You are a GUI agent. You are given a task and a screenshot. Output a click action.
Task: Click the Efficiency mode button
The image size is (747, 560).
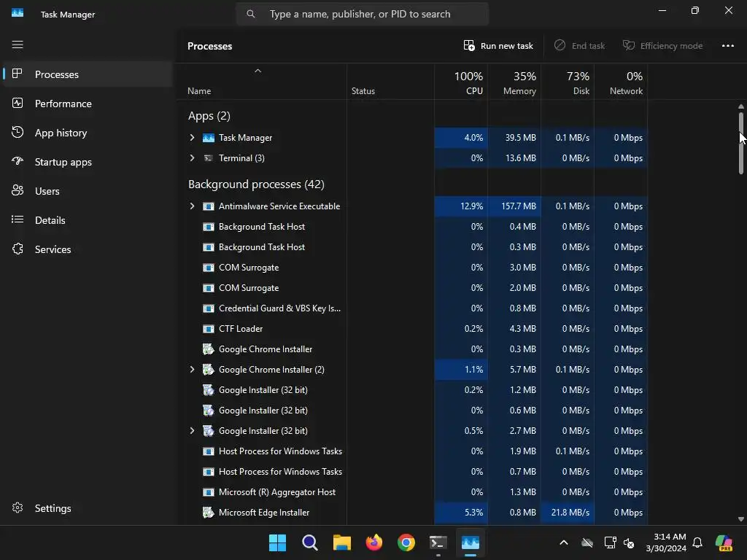tap(662, 46)
